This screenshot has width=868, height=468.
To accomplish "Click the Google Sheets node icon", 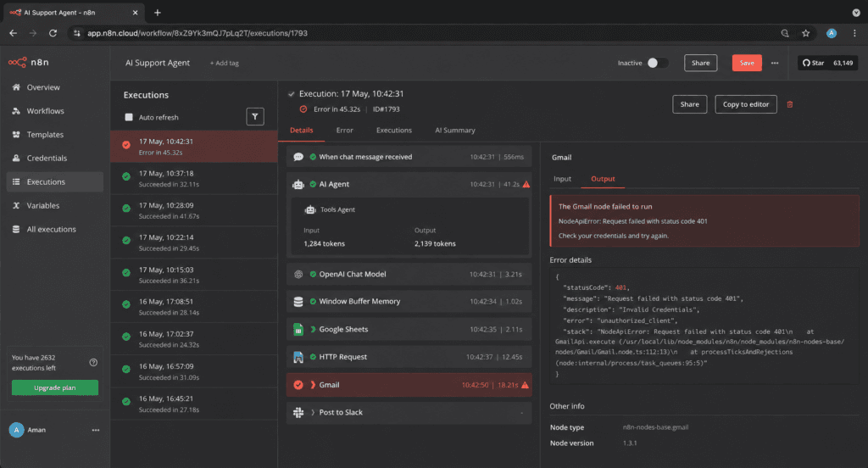I will [298, 329].
